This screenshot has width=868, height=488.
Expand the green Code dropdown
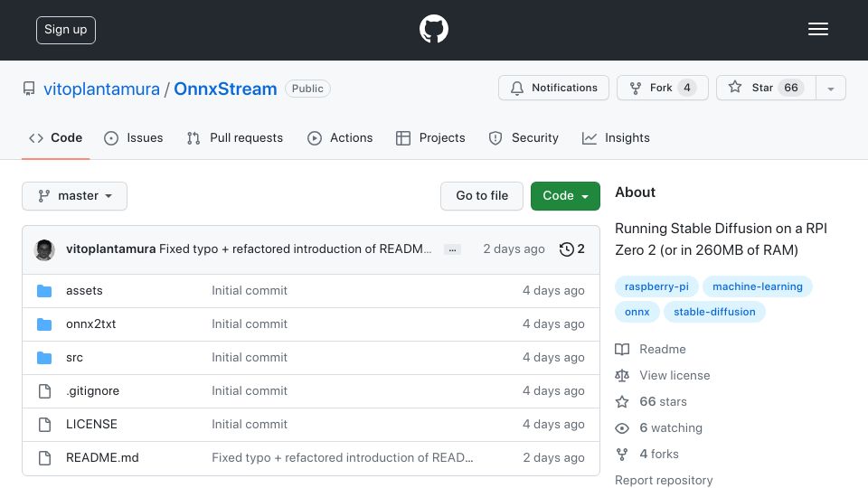[x=565, y=196]
